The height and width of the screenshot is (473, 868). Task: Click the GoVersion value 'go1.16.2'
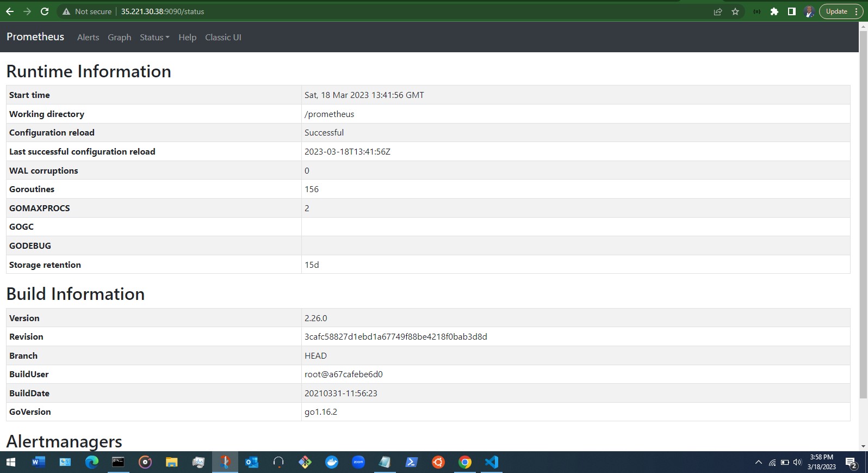click(321, 411)
